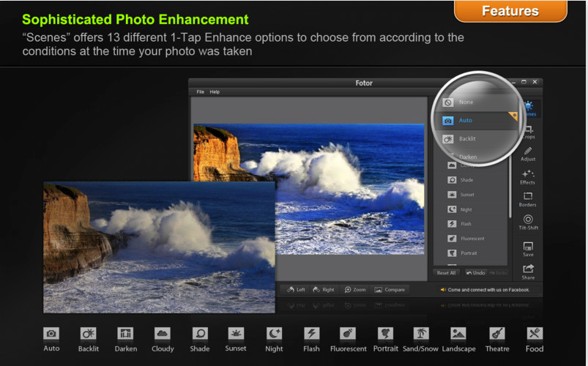The width and height of the screenshot is (588, 366).
Task: Select the Flash scene in the panel
Action: (x=470, y=224)
